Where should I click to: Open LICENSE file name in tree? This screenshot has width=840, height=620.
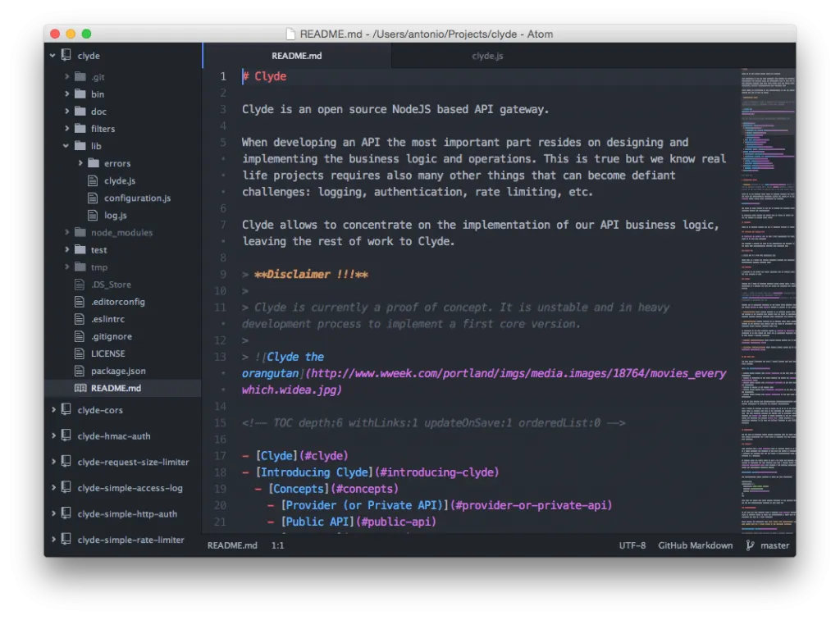coord(107,353)
